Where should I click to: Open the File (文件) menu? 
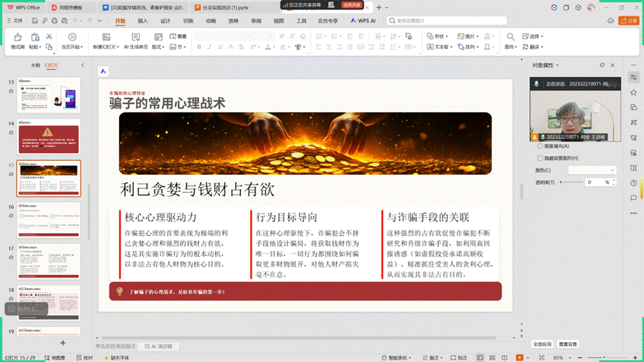[x=16, y=20]
